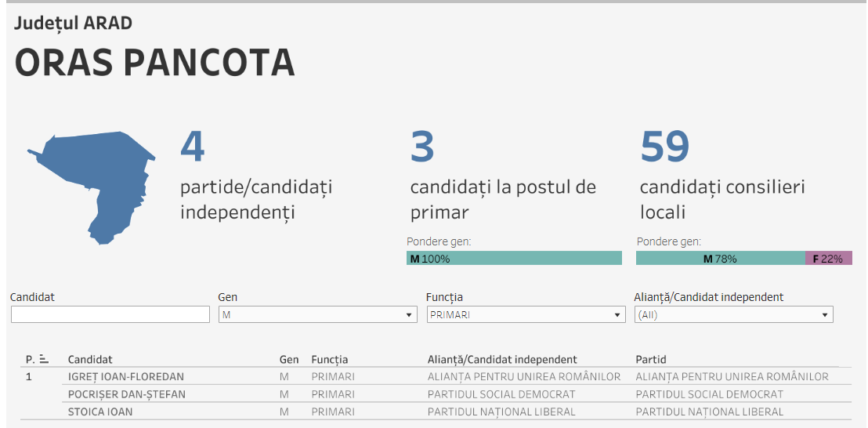The width and height of the screenshot is (868, 428).
Task: Click the blue Pancota map shape
Action: pyautogui.click(x=94, y=179)
